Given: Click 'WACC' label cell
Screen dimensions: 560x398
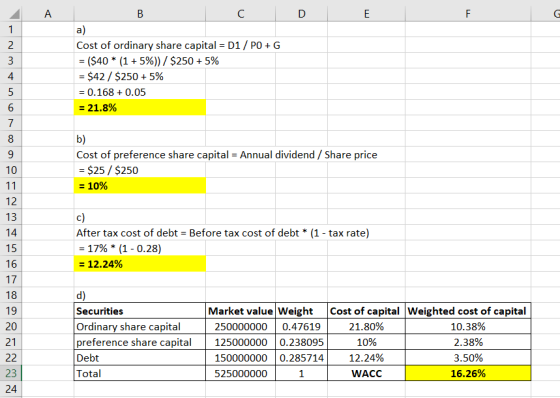Looking at the screenshot, I should click(x=366, y=373).
